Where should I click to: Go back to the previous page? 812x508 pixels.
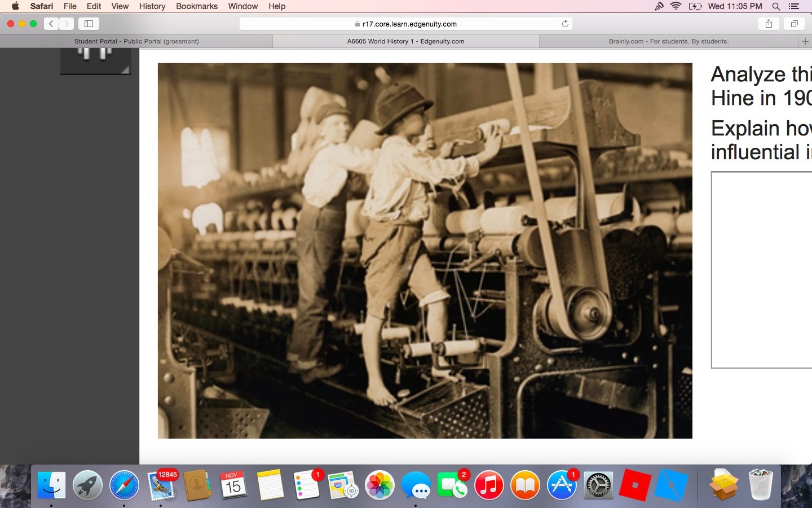click(51, 24)
